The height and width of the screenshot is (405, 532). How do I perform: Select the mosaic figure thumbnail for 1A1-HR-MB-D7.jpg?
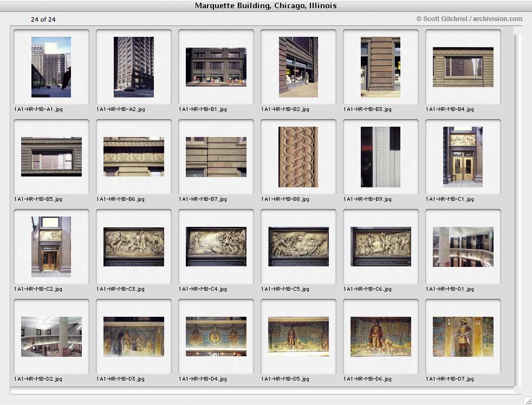pyautogui.click(x=463, y=336)
